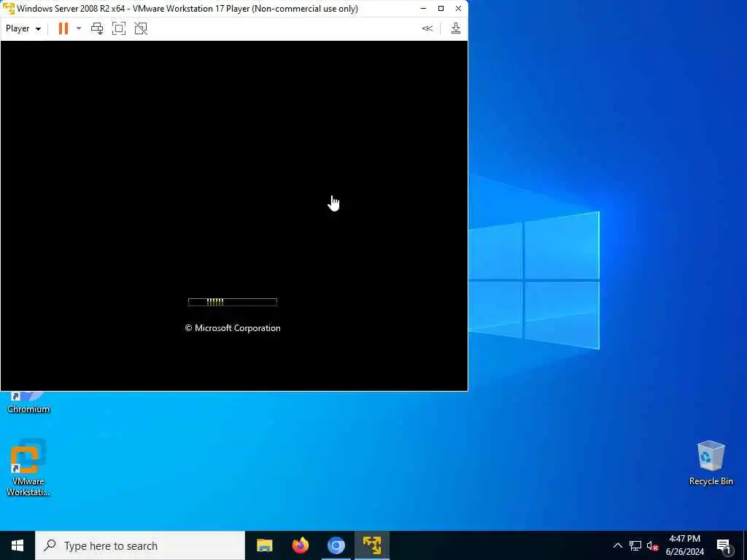The image size is (747, 560).
Task: Select VMware Workstation desktop shortcut
Action: (28, 467)
